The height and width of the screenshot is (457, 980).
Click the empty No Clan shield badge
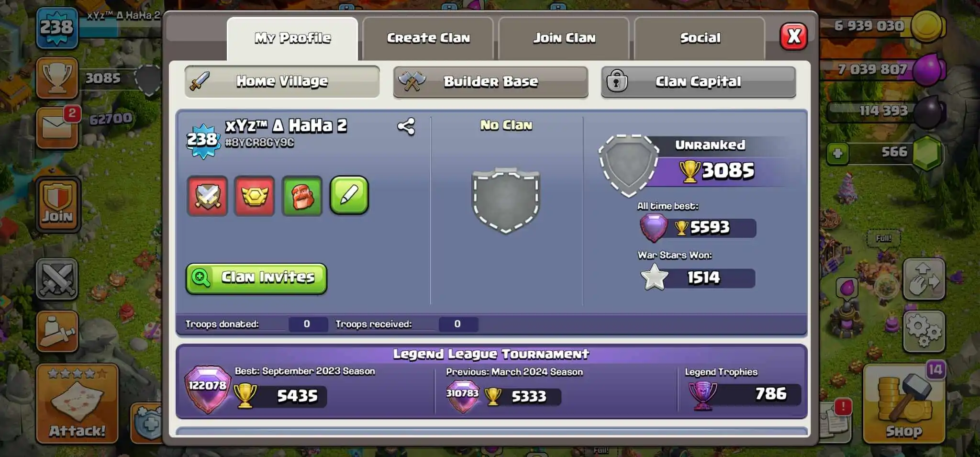506,201
